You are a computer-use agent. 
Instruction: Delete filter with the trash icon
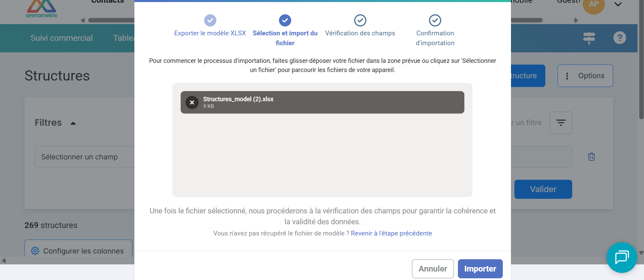pos(591,157)
